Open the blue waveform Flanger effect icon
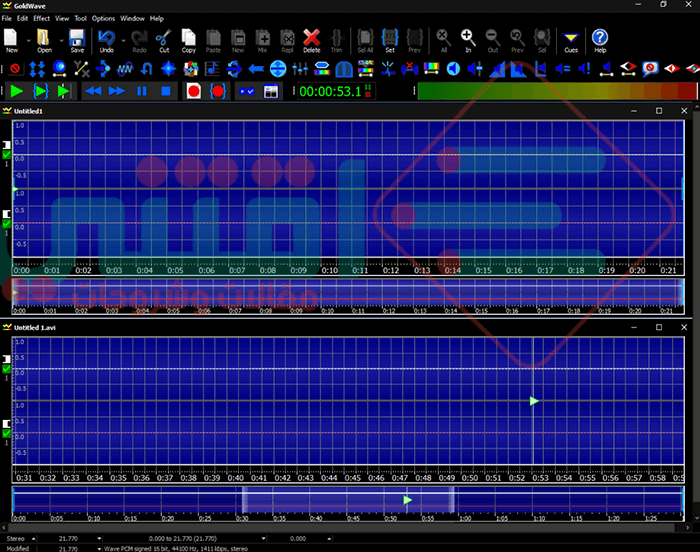 [125, 69]
